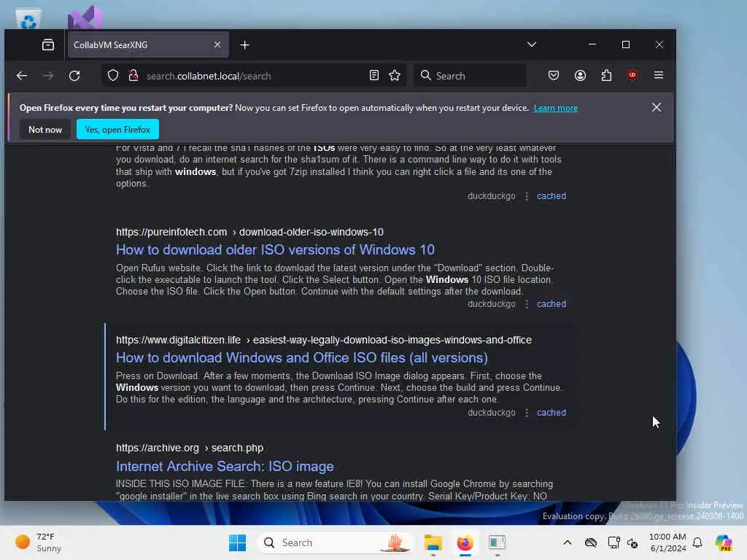Click the https://www.digitalcitizen.life URL text
Screen dimensions: 747x560
click(178, 340)
